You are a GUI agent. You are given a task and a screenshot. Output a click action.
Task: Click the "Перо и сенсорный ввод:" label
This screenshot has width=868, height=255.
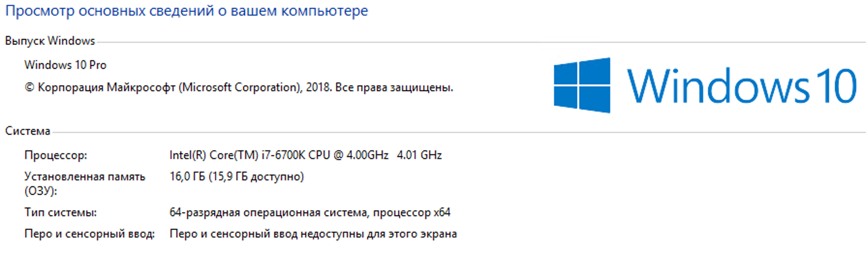(90, 234)
